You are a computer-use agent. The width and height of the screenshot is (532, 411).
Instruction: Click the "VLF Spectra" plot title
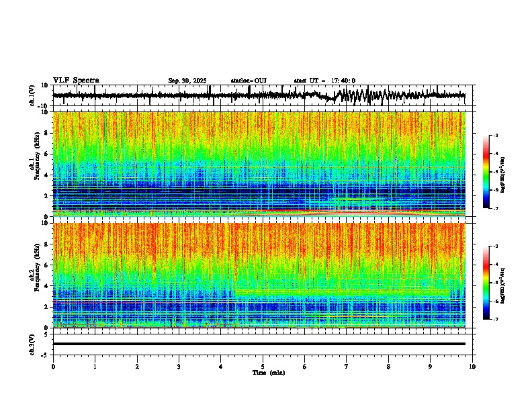[x=76, y=81]
